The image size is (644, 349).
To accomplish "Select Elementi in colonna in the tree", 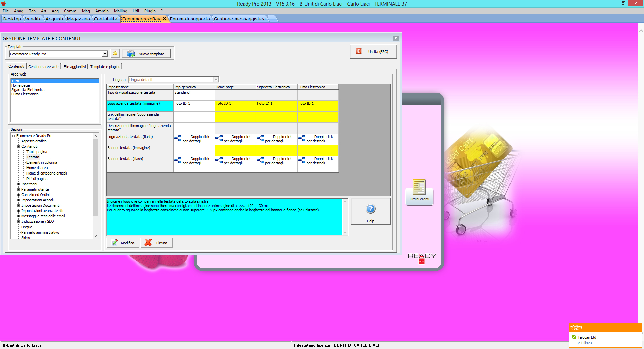I will [x=42, y=162].
